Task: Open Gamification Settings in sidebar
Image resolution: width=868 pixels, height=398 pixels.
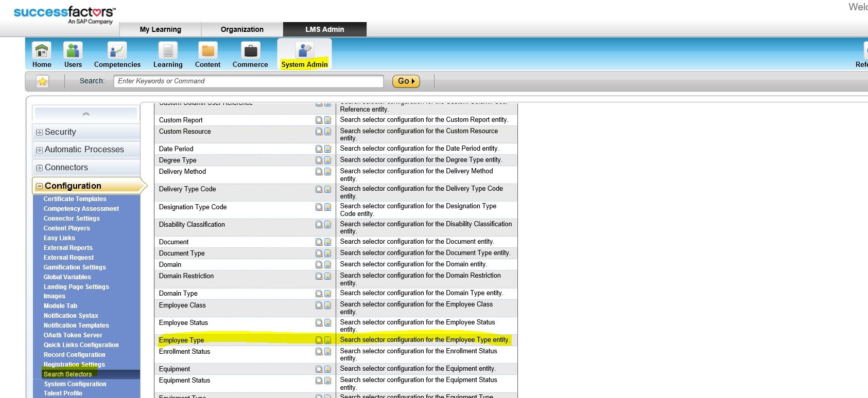Action: [75, 267]
